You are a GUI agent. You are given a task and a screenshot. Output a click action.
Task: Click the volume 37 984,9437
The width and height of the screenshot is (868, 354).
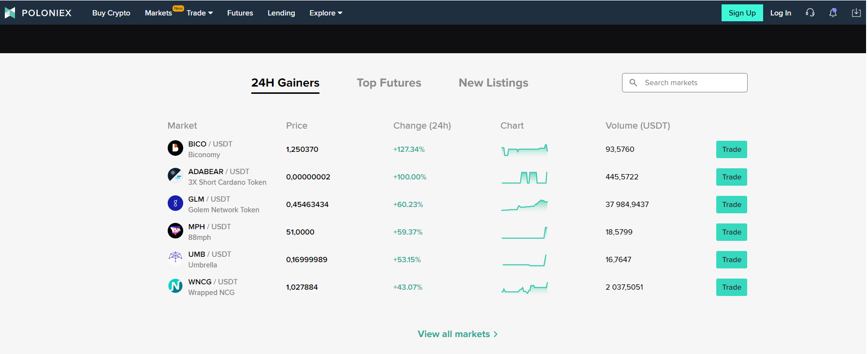[627, 205]
